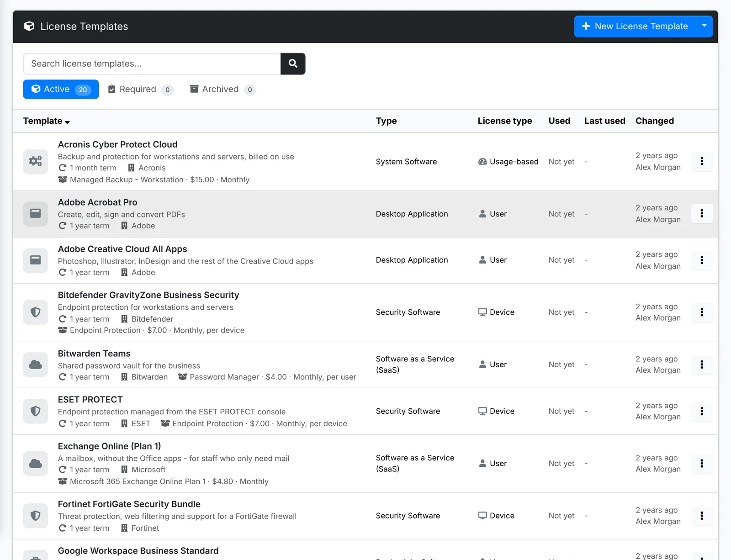This screenshot has width=731, height=560.
Task: Open Bitwarden Teams template
Action: point(94,354)
